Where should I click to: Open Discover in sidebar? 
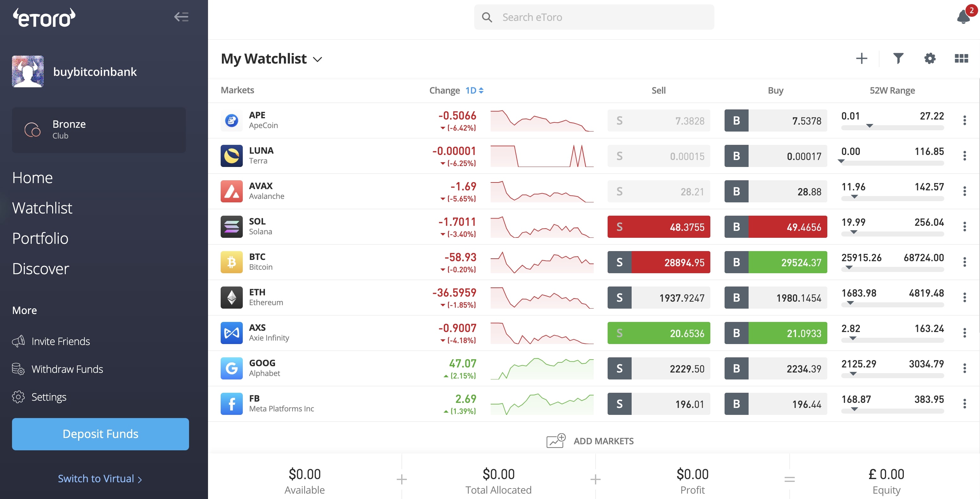click(x=41, y=269)
